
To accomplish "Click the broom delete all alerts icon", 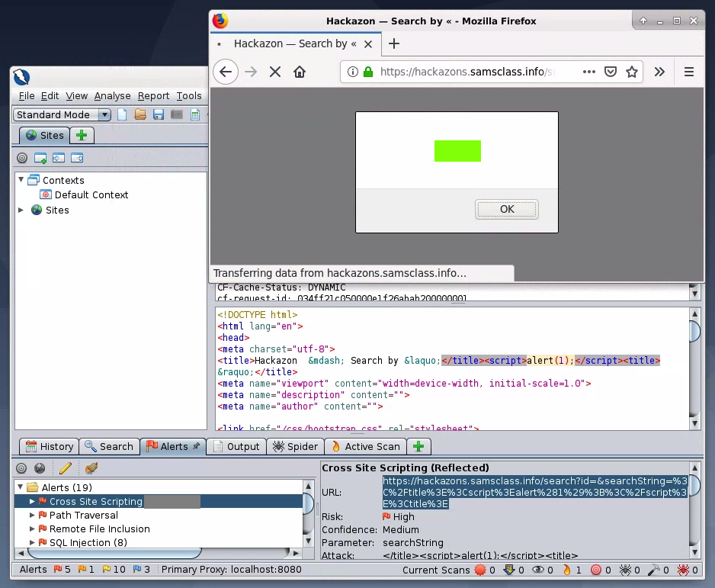I will pyautogui.click(x=91, y=468).
